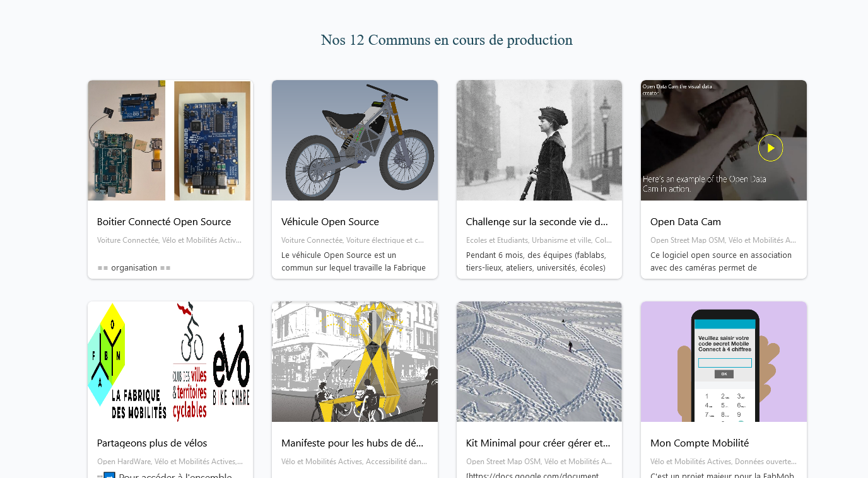This screenshot has width=868, height=478.
Task: Open the Mon Compte Mobilité phone image
Action: (x=724, y=361)
